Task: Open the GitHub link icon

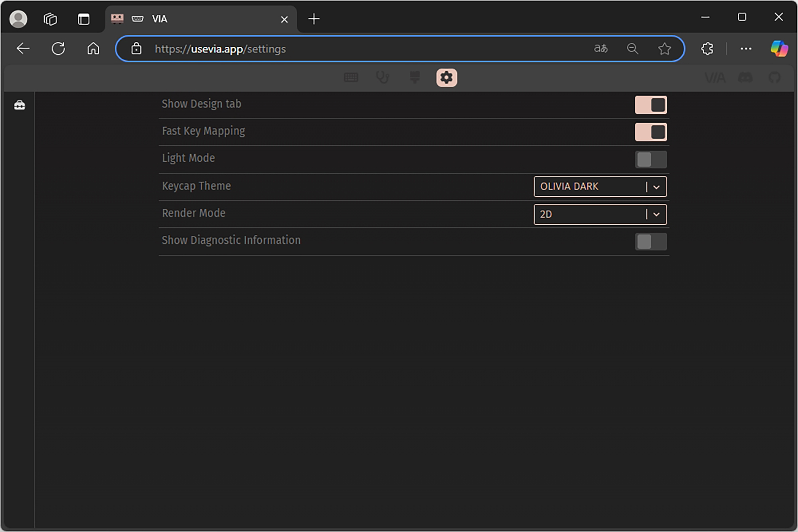Action: point(774,77)
